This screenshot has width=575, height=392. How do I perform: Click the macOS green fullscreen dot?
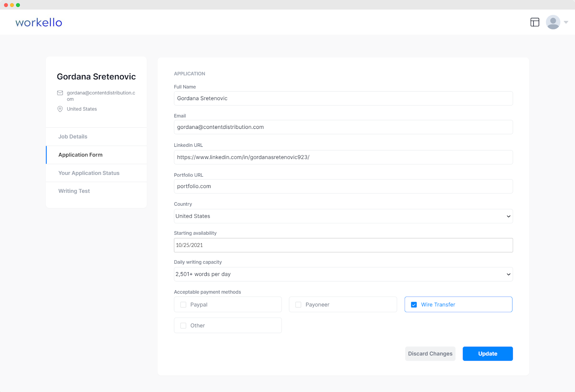[x=18, y=5]
